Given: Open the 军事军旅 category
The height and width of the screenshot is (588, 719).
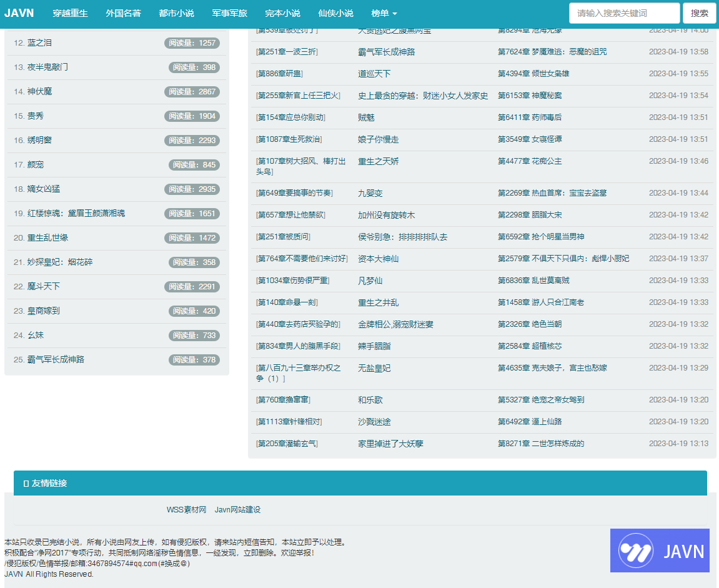Looking at the screenshot, I should pyautogui.click(x=230, y=13).
